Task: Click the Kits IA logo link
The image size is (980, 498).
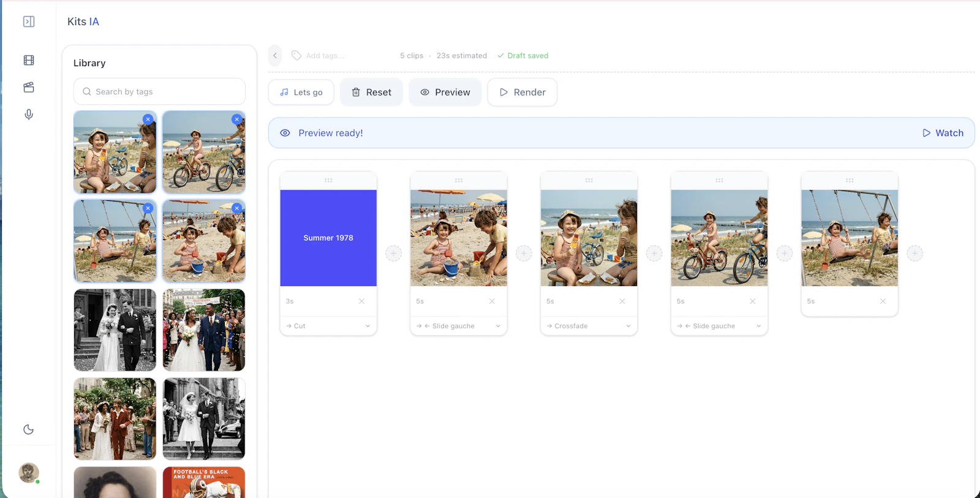Action: click(83, 21)
